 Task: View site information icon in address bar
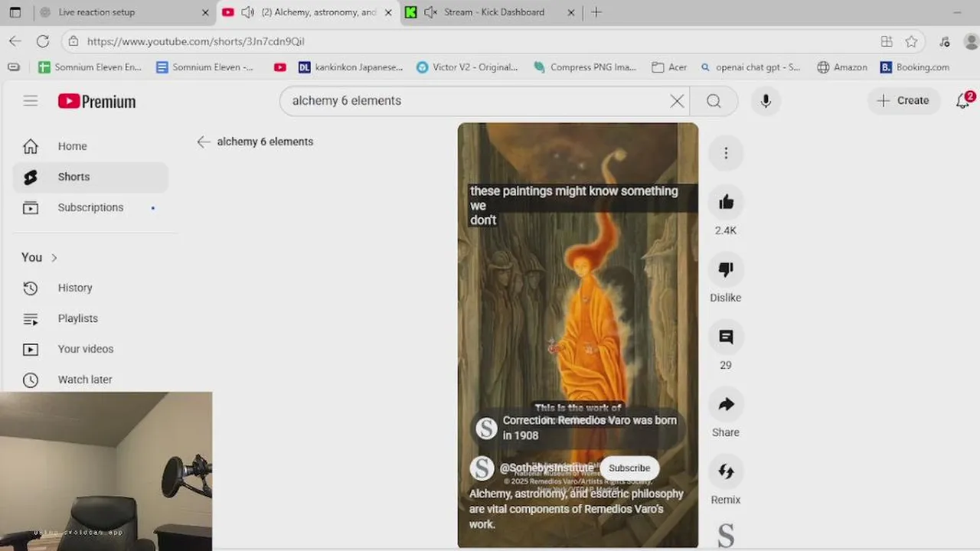(x=73, y=41)
